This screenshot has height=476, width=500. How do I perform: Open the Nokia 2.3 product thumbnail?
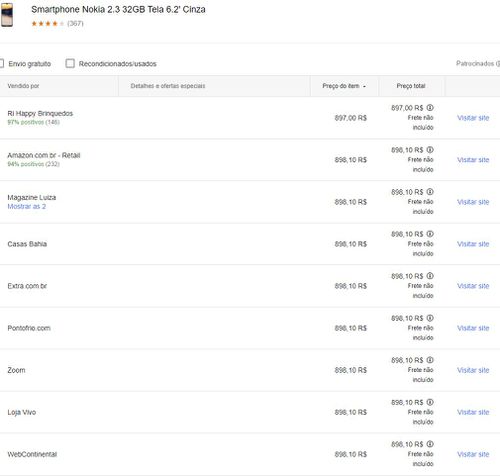(x=7, y=15)
